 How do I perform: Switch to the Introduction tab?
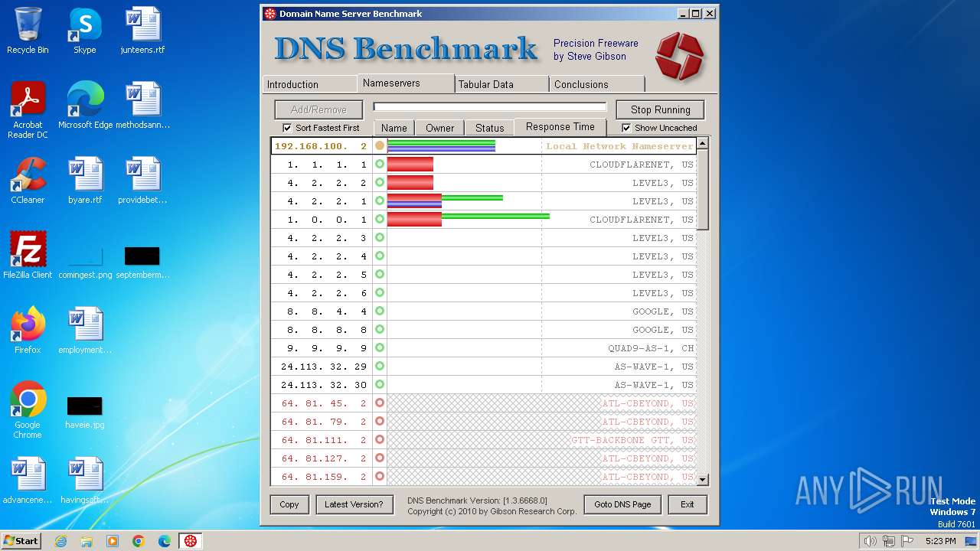(x=309, y=84)
